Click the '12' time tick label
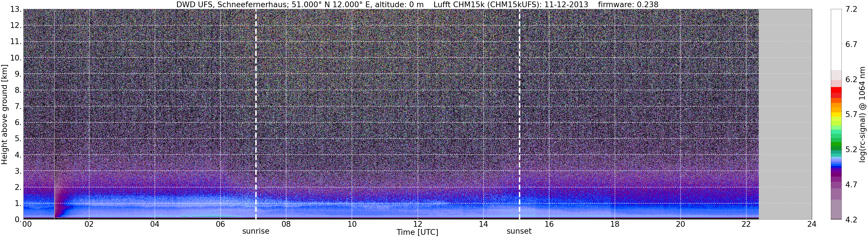The width and height of the screenshot is (868, 238). point(417,224)
